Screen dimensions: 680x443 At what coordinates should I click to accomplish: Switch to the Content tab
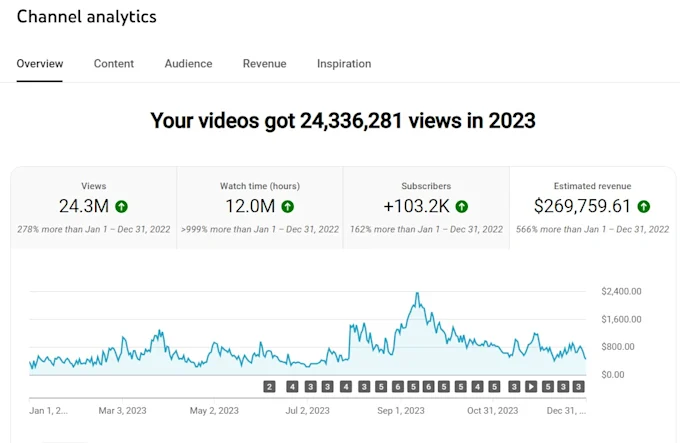[114, 64]
